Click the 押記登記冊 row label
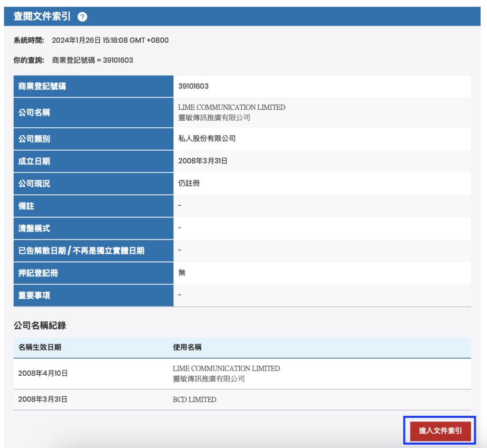The width and height of the screenshot is (487, 448). click(38, 273)
